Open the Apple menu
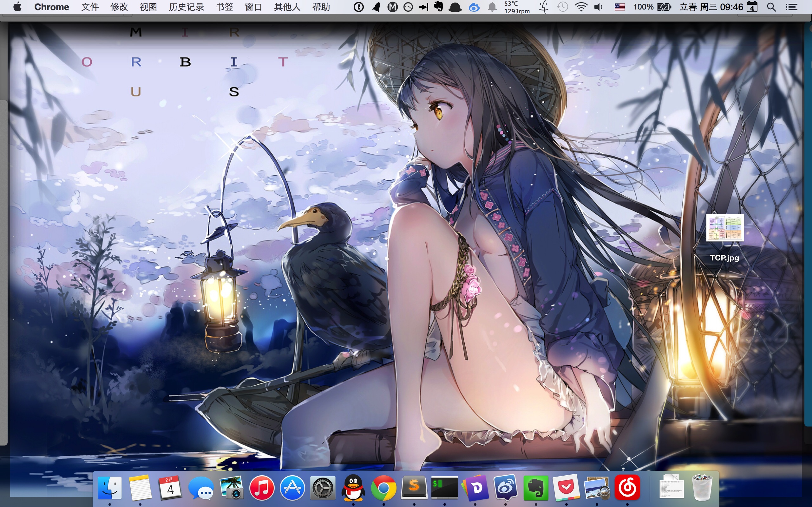Screen dimensions: 812x507 [x=17, y=7]
